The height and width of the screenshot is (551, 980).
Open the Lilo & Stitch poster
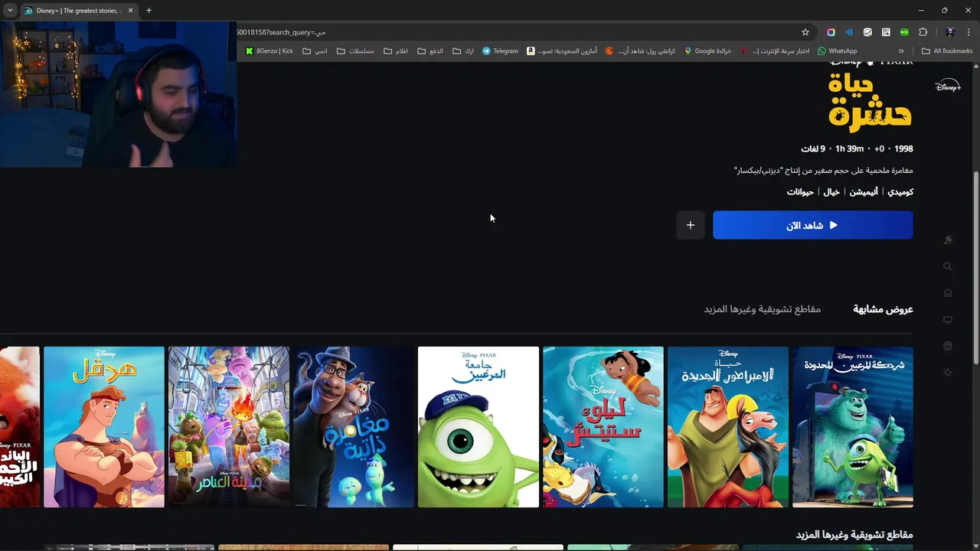coord(603,427)
